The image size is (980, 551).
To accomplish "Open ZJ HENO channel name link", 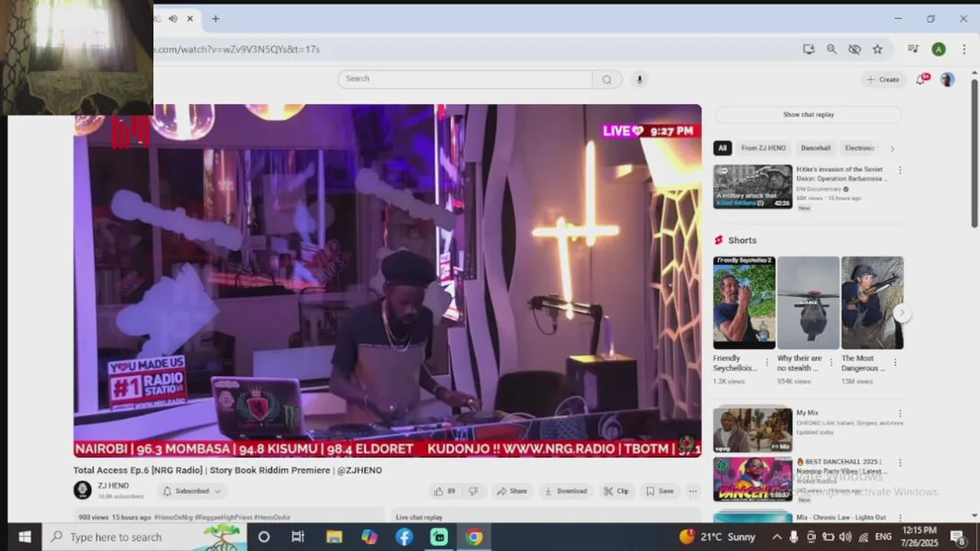I will pyautogui.click(x=113, y=486).
